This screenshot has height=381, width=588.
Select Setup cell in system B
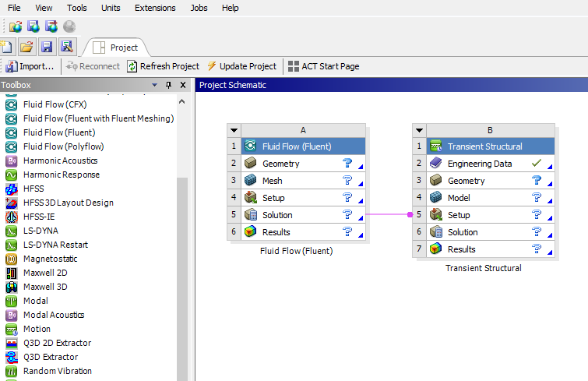pos(491,215)
